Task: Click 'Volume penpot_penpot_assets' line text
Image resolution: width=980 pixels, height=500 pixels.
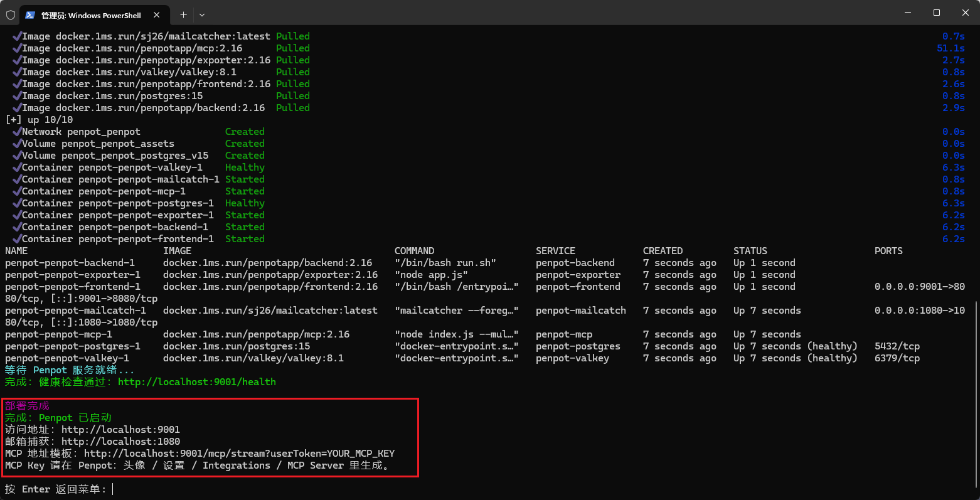Action: (98, 144)
